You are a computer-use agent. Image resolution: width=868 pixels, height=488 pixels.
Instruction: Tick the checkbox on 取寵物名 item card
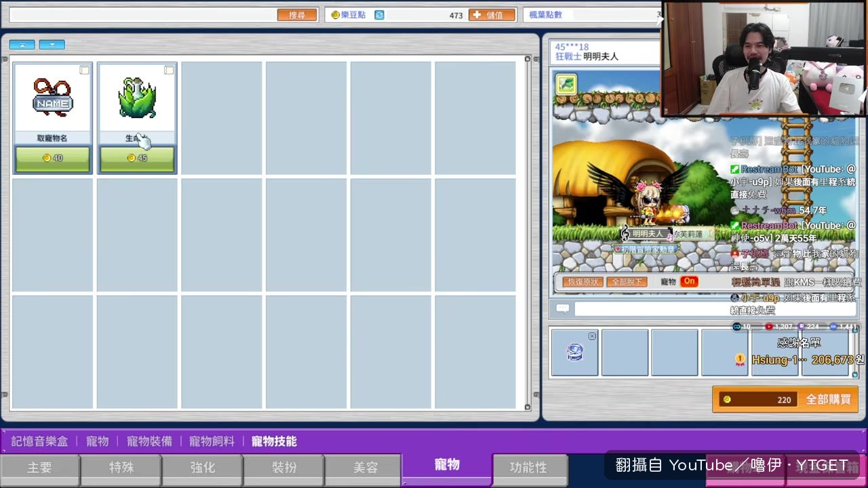84,70
